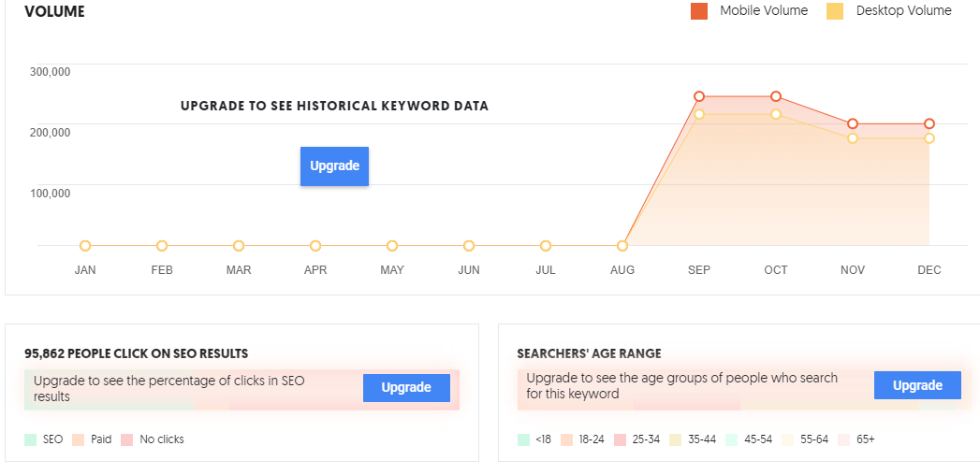The height and width of the screenshot is (475, 980).
Task: Click the No clicks legend swatch
Action: click(127, 439)
